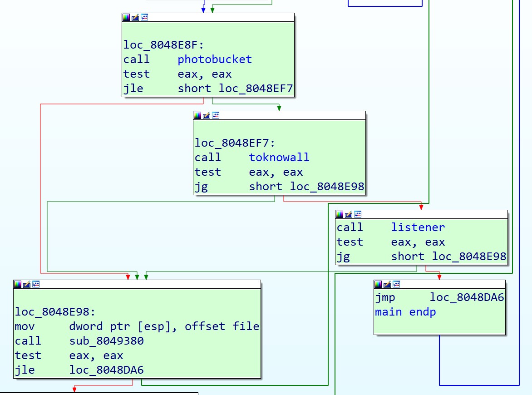Select the loc_8048DA6 operand in the jmp instruction
The height and width of the screenshot is (395, 532).
467,297
